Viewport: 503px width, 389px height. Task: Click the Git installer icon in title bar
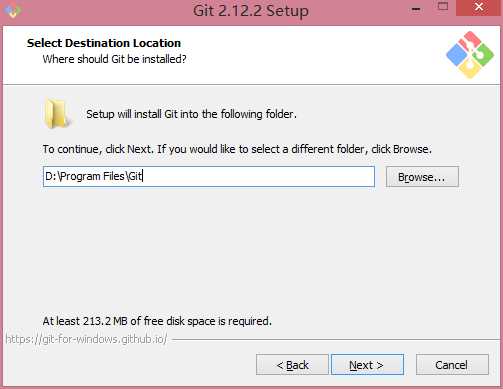click(13, 10)
